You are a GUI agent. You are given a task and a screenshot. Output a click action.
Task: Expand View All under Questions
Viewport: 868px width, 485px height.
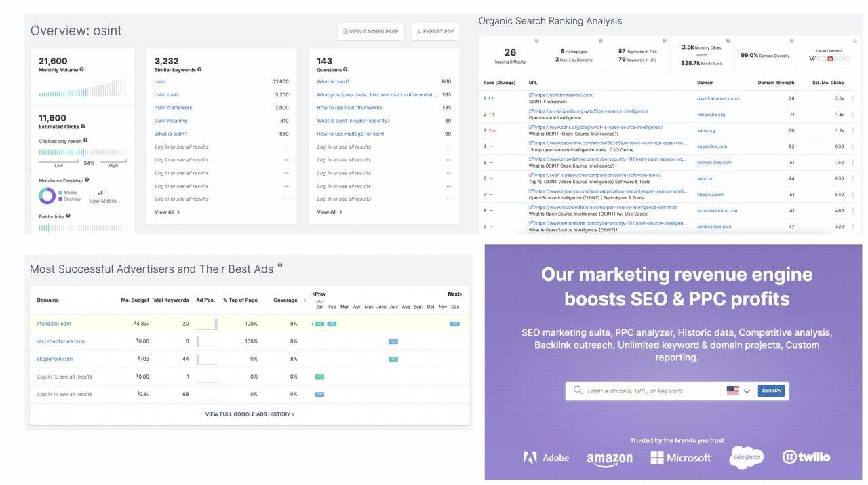[x=330, y=212]
